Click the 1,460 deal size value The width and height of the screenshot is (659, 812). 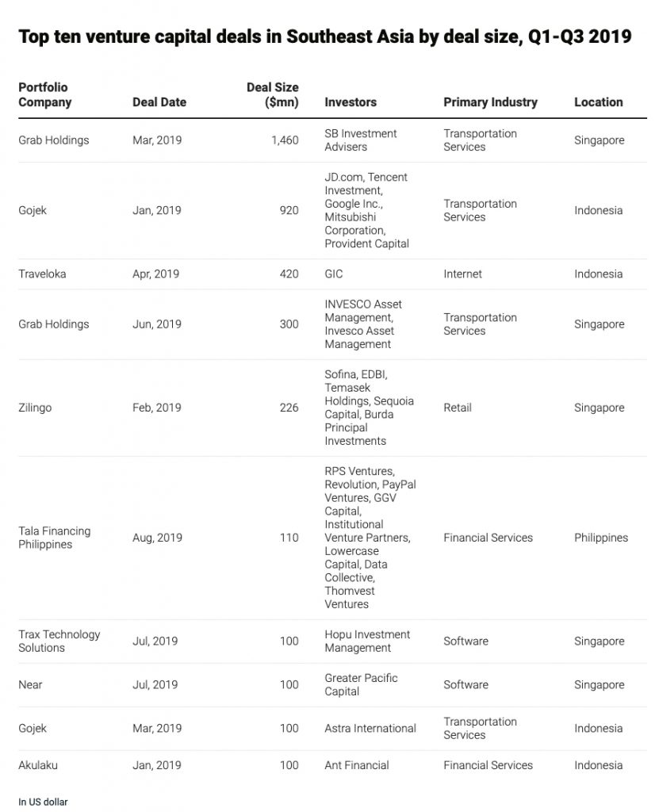tap(285, 140)
